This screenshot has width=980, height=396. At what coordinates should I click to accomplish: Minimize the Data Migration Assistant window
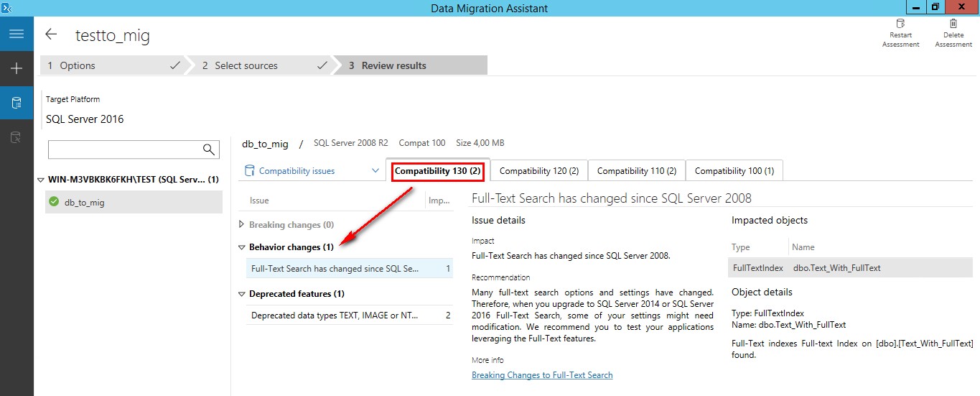915,6
